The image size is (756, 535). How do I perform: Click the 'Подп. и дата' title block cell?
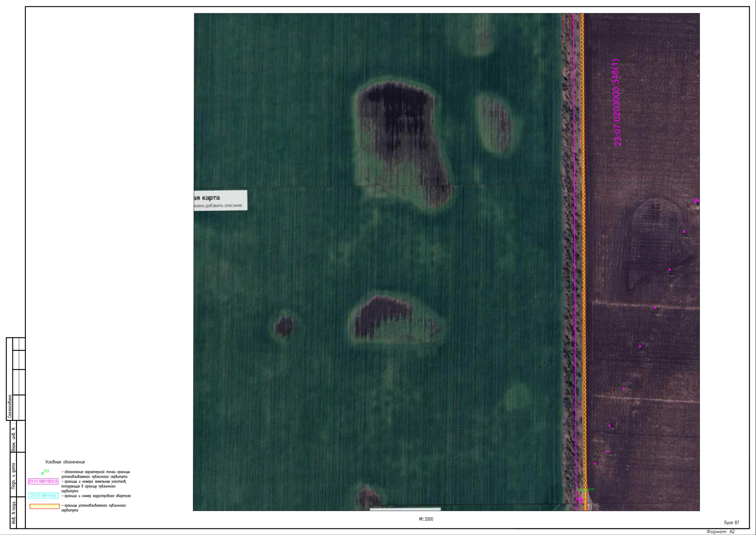[13, 476]
